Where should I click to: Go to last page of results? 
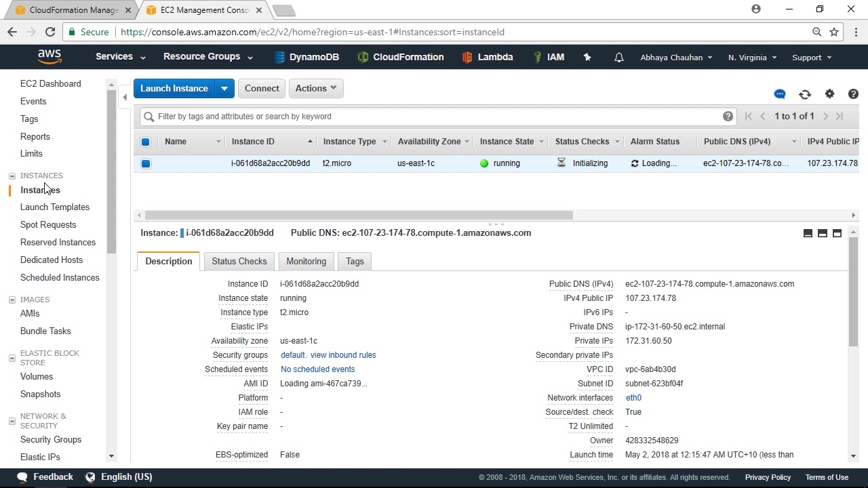[840, 117]
